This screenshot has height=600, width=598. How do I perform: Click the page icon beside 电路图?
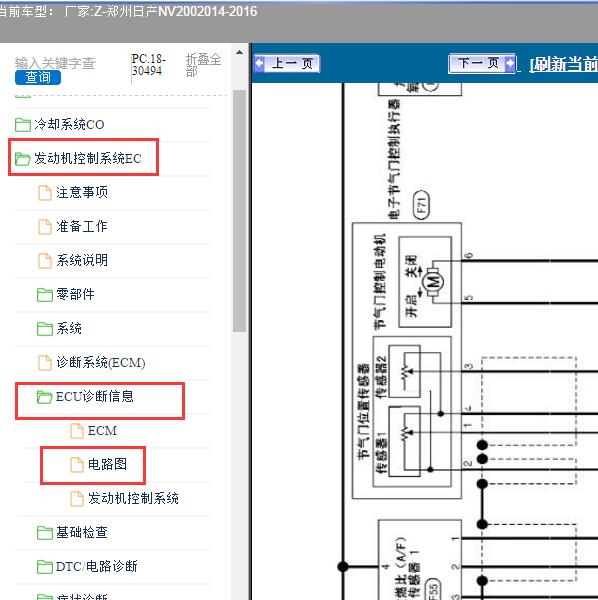click(x=77, y=465)
